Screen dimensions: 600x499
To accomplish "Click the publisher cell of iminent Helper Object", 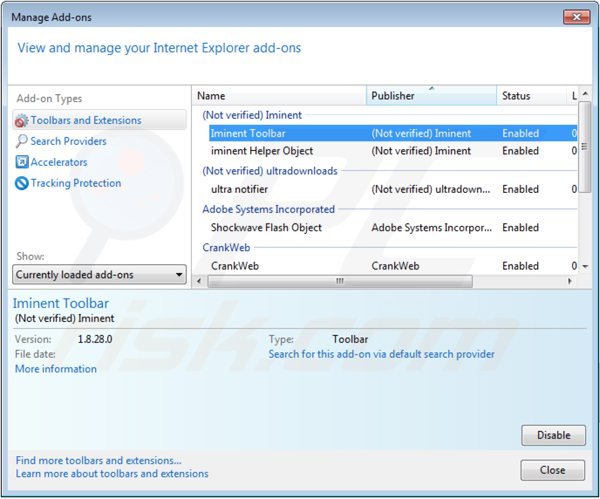I will click(x=421, y=151).
